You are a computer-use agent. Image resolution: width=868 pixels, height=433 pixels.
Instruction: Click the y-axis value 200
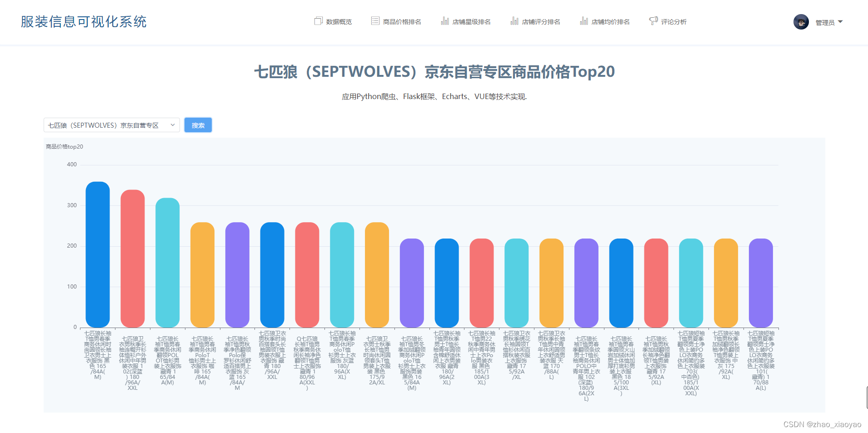(72, 246)
